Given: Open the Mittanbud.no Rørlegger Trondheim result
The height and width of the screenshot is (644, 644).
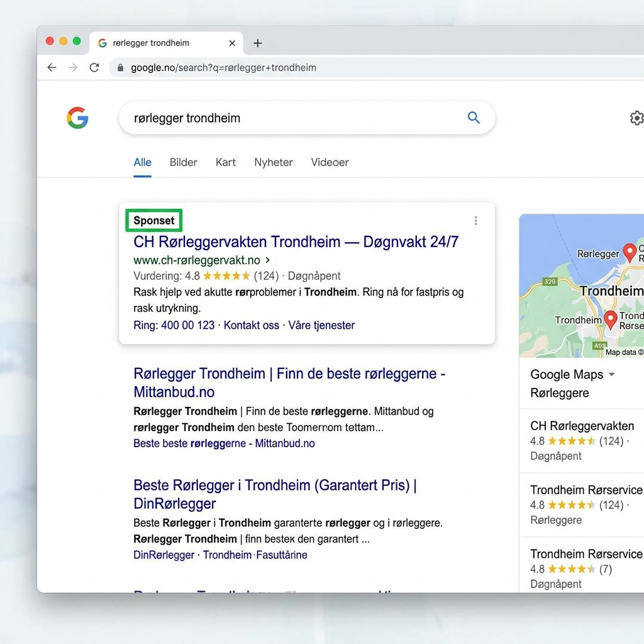Looking at the screenshot, I should point(289,383).
